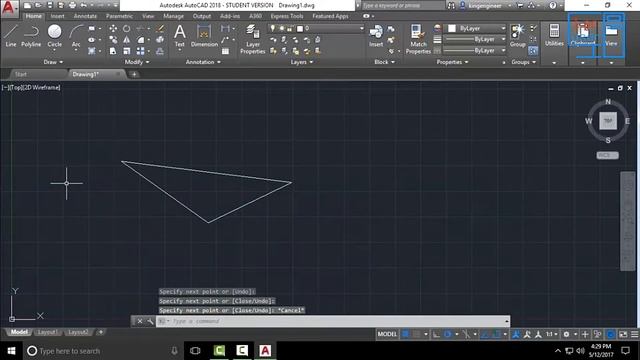
Task: Toggle clean screen icon in status bar
Action: (623, 334)
